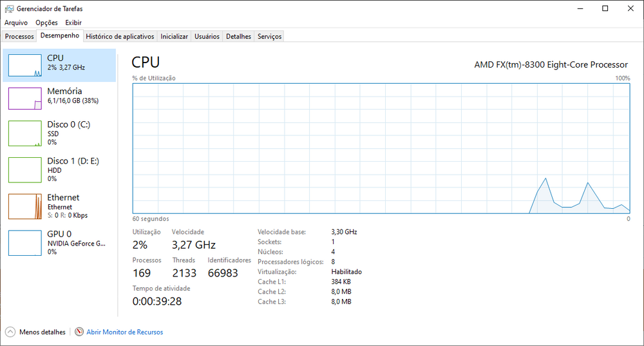Switch to the Histórico de aplicativos tab

coord(120,37)
